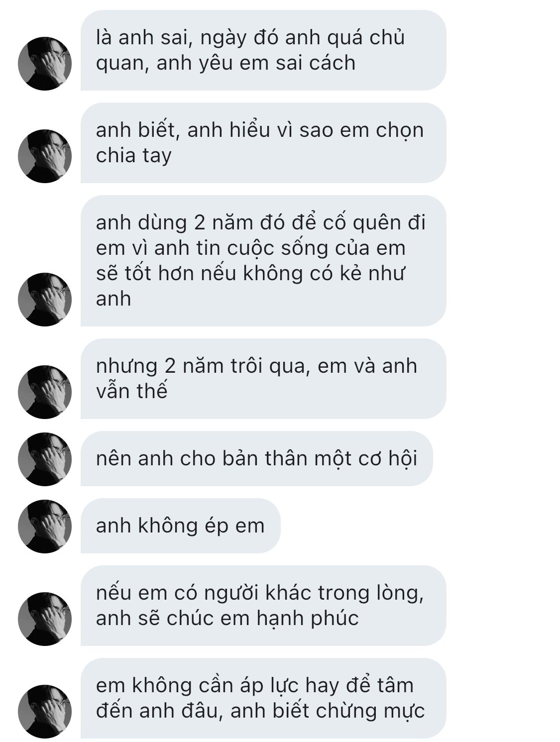Select message bubble 'anh dùng 2 năm đó'
Screen dimensions: 560x742
[x=263, y=261]
